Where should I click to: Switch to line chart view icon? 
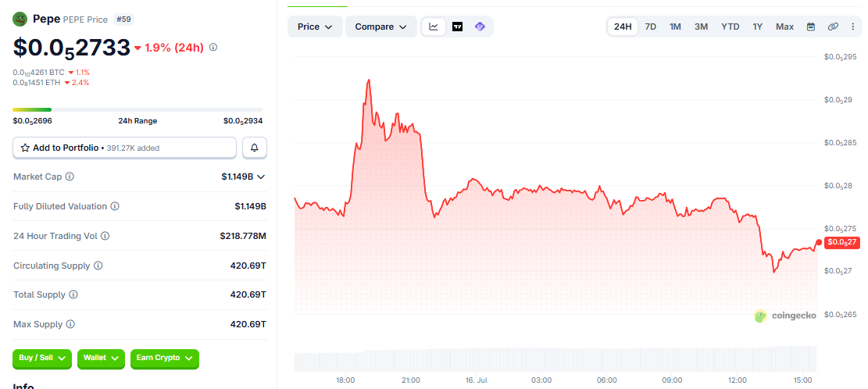click(434, 27)
